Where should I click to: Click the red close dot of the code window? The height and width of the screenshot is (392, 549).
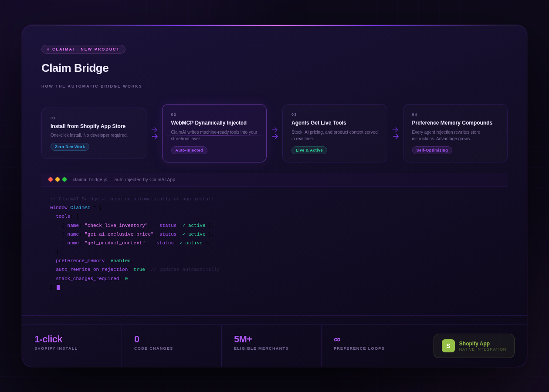51,179
